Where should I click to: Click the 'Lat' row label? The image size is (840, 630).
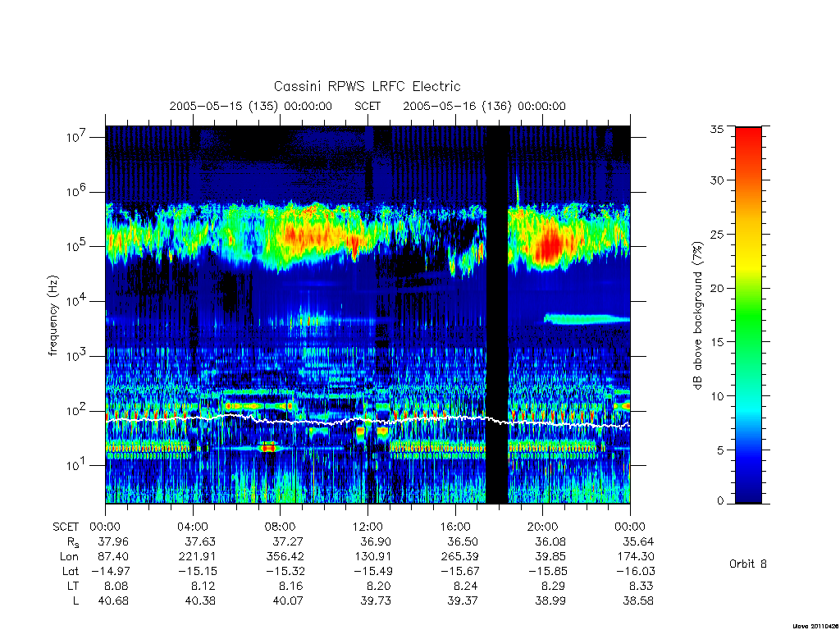pyautogui.click(x=71, y=572)
